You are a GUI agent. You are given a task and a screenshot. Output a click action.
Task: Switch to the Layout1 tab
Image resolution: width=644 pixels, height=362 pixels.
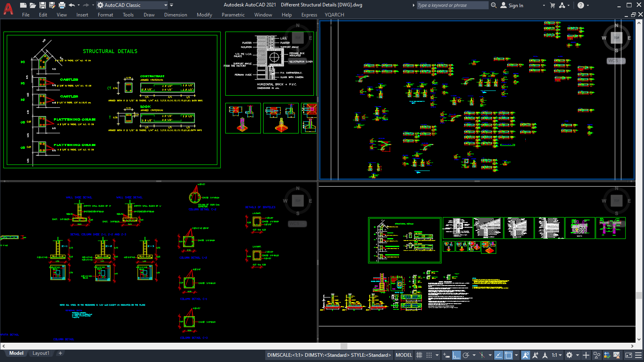coord(41,353)
